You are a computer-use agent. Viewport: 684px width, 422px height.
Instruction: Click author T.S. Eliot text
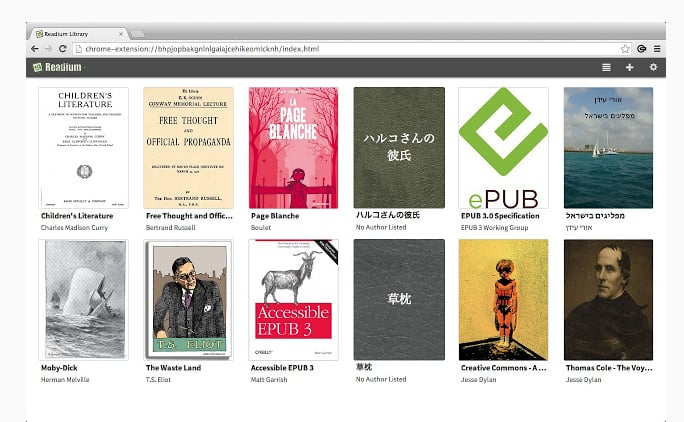(158, 380)
